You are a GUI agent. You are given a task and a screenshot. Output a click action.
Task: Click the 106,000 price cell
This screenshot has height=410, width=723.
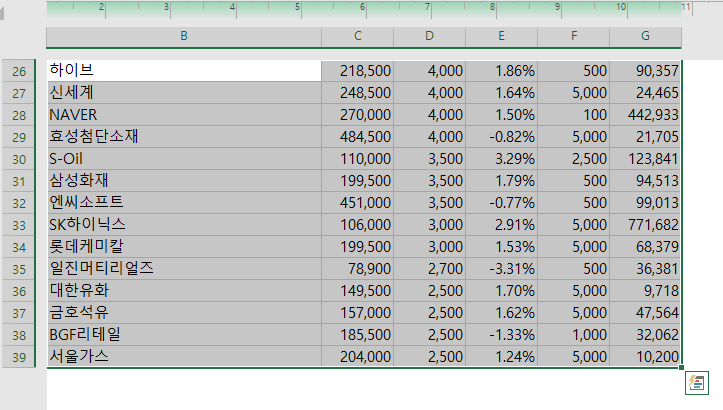pyautogui.click(x=357, y=225)
